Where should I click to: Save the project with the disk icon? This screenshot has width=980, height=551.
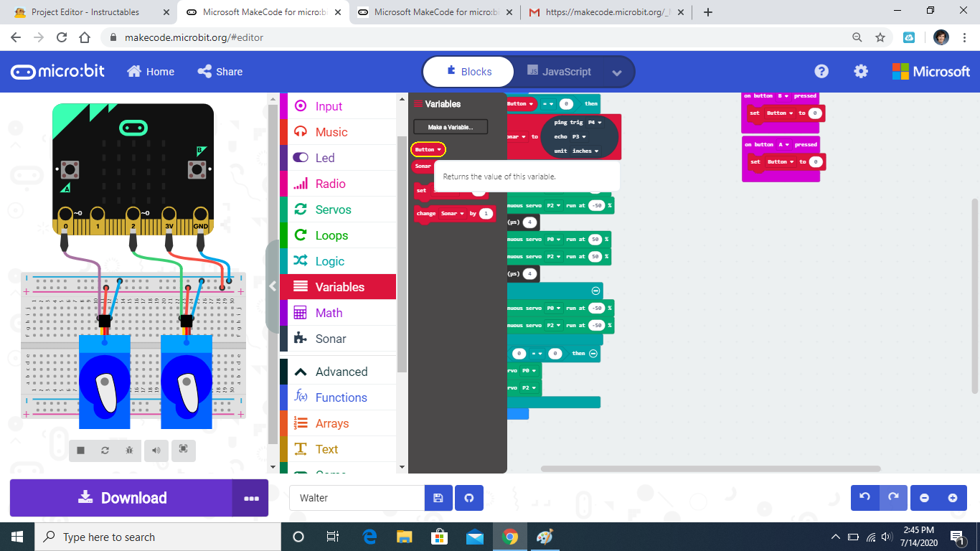438,498
